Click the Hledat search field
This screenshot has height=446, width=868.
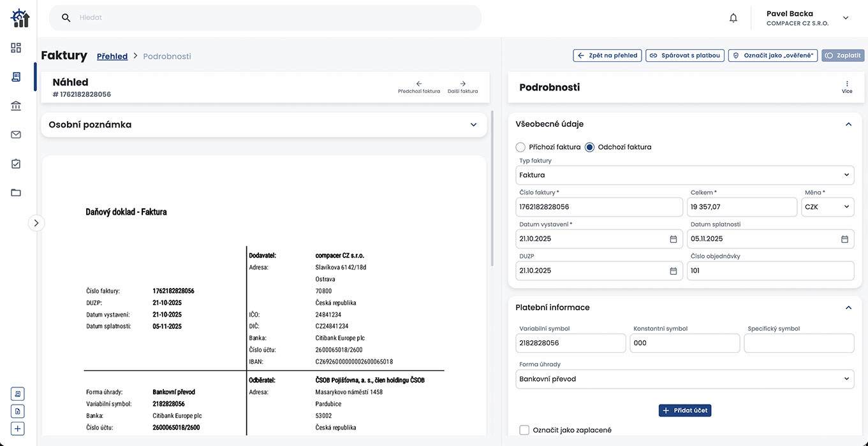(274, 18)
